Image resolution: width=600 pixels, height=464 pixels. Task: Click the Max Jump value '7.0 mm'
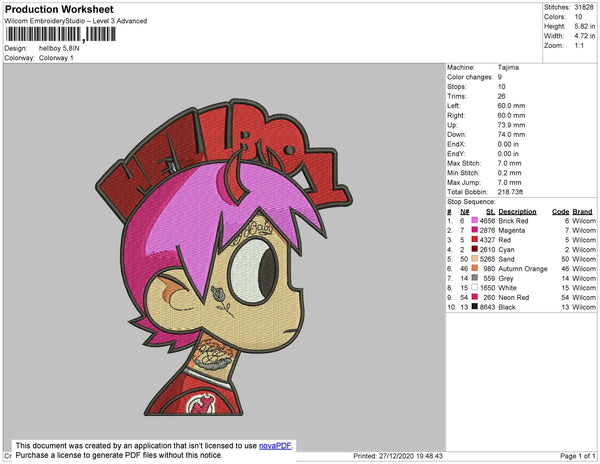[509, 182]
